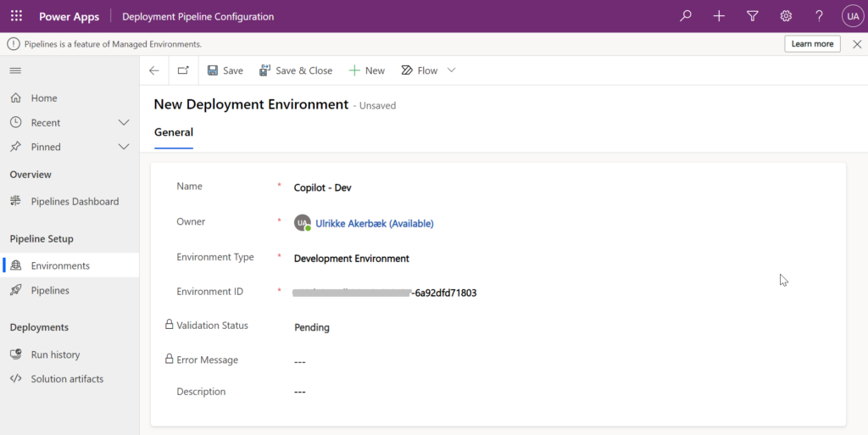The width and height of the screenshot is (868, 435).
Task: Click the Pinned pin icon
Action: pyautogui.click(x=15, y=147)
